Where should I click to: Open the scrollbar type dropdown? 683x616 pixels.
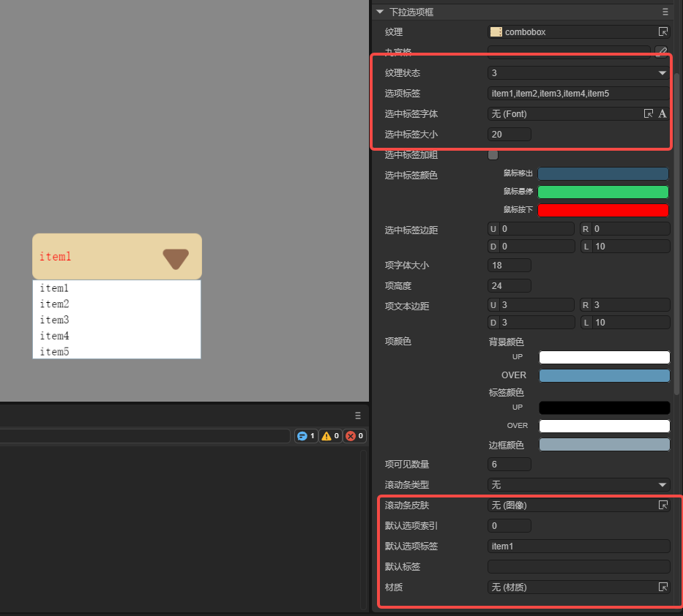click(x=578, y=485)
